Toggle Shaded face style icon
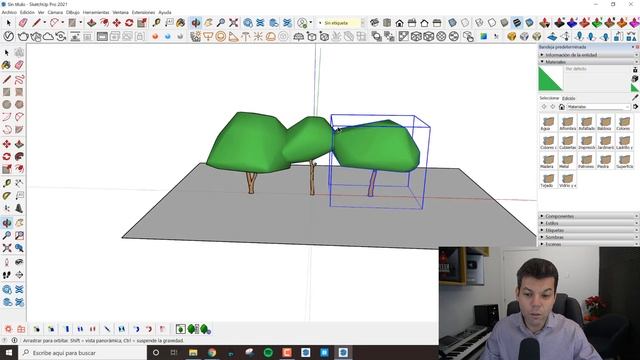The height and width of the screenshot is (360, 640). coord(504,23)
